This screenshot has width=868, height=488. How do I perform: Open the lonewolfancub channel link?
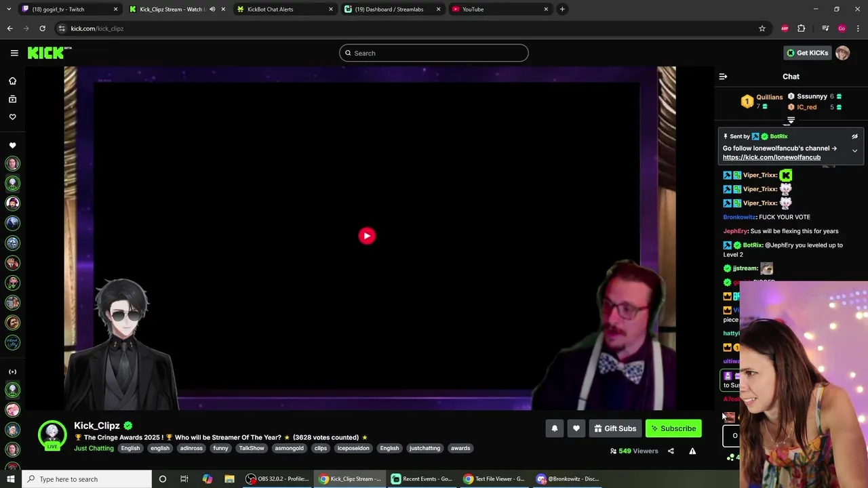772,157
